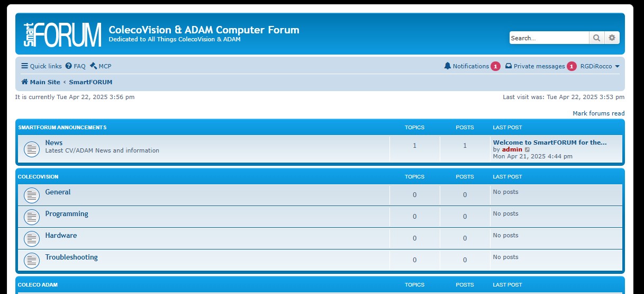The height and width of the screenshot is (294, 644).
Task: Open advanced search gear icon
Action: (612, 38)
